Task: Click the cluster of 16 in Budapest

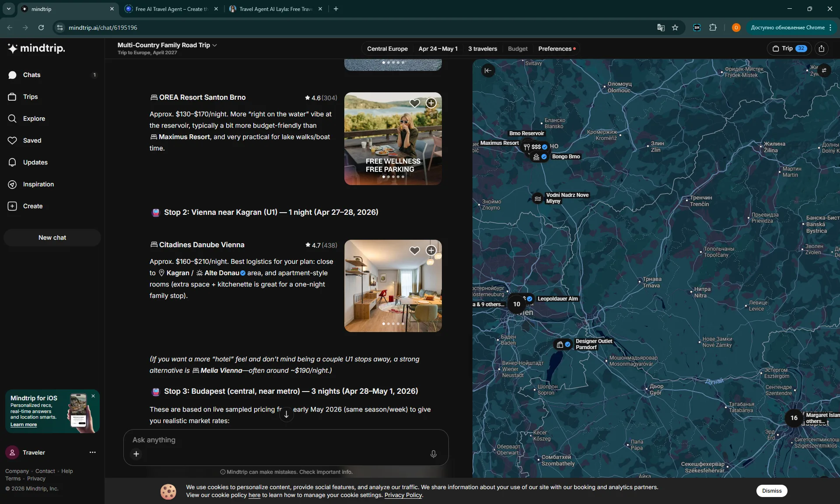Action: [x=794, y=418]
